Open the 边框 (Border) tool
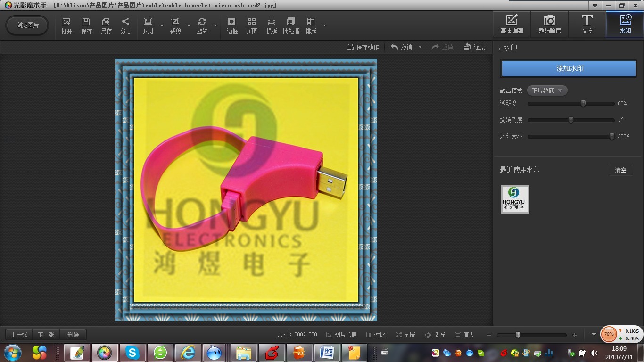Viewport: 644px width, 362px height. (x=232, y=26)
